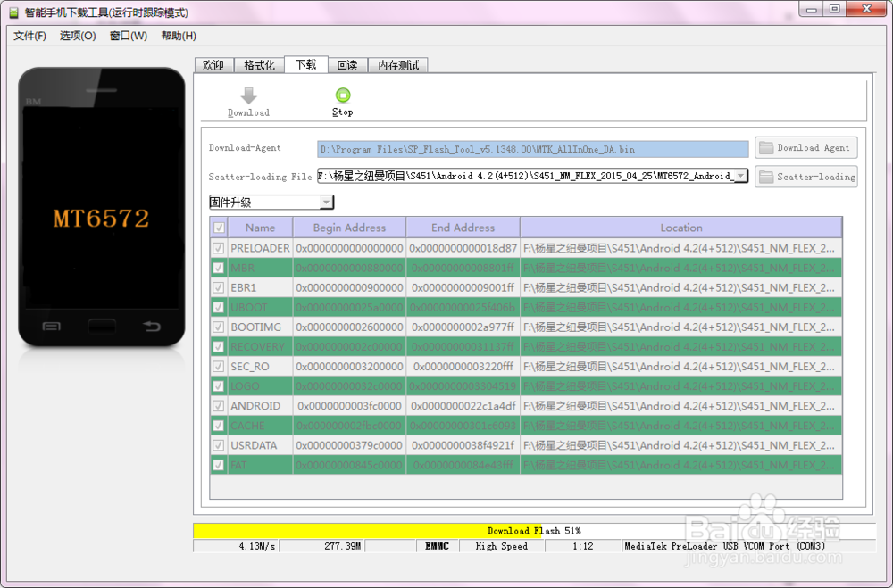Click the Download arrow icon
The image size is (893, 588).
249,95
